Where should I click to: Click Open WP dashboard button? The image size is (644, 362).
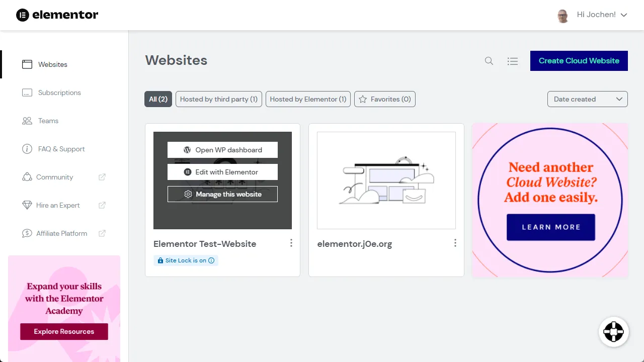222,150
